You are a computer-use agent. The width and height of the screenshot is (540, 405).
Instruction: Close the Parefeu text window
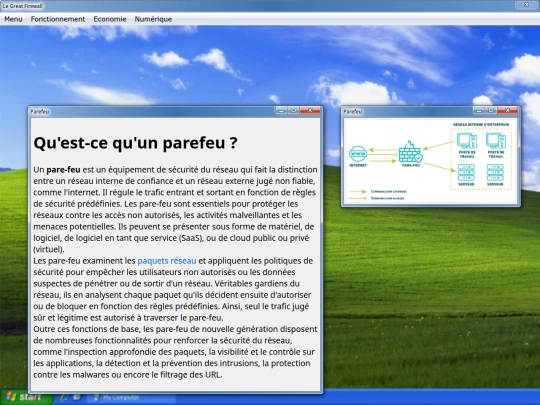pos(310,111)
